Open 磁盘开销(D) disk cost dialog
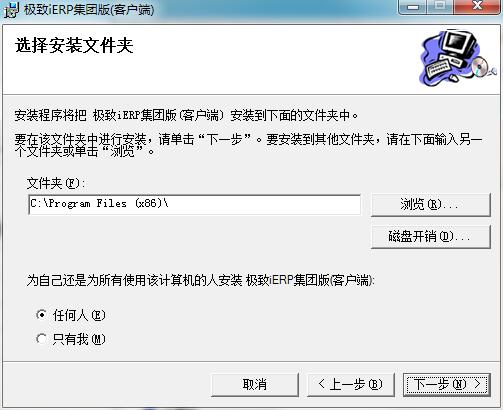The width and height of the screenshot is (503, 410). [431, 237]
